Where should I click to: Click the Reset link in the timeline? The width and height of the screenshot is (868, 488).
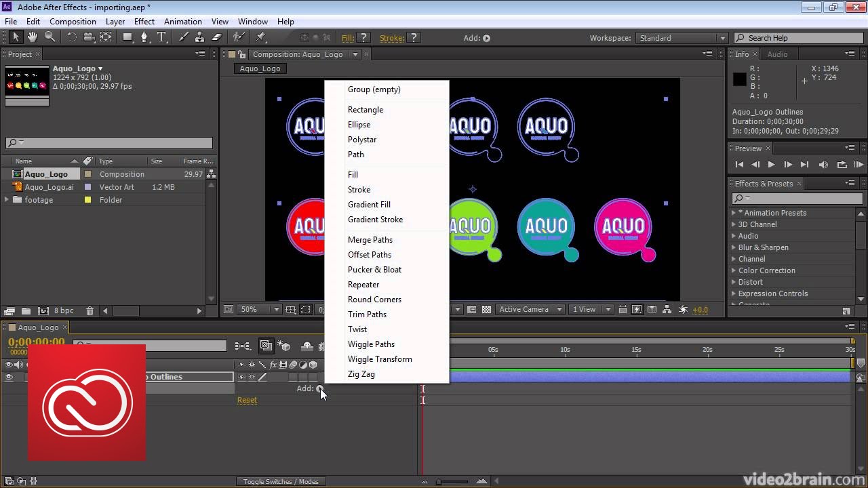[x=247, y=400]
